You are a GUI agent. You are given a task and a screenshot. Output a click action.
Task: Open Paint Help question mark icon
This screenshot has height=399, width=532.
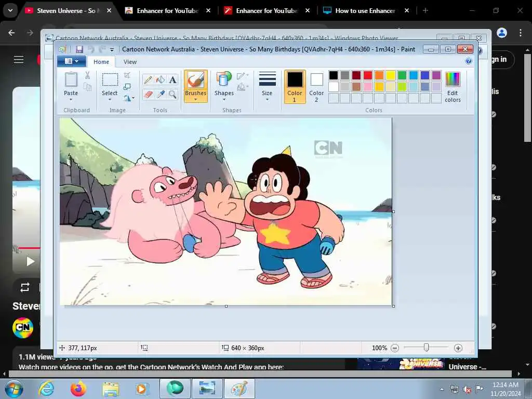(x=469, y=61)
